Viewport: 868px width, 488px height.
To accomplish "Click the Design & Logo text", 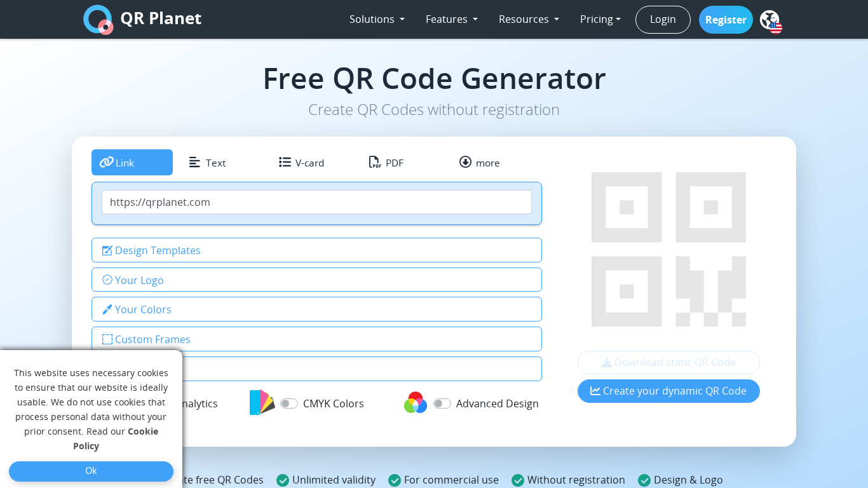I will click(688, 480).
